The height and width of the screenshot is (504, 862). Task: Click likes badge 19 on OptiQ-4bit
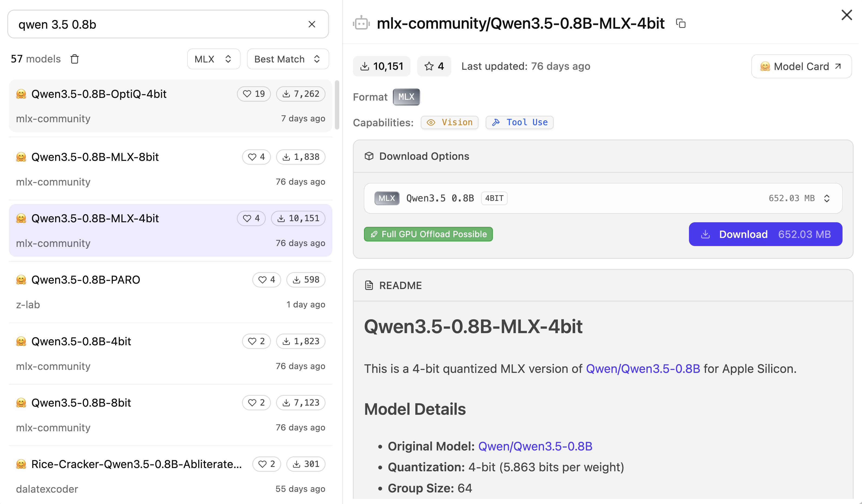(254, 94)
